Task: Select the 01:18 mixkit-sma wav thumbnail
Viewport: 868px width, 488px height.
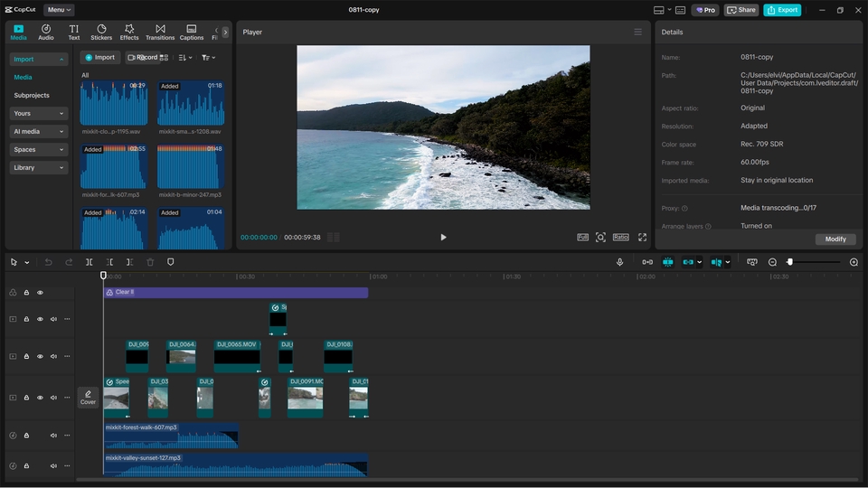Action: (191, 103)
